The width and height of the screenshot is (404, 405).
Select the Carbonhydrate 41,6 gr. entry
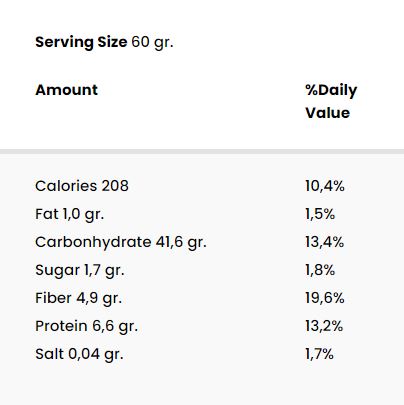pos(121,242)
